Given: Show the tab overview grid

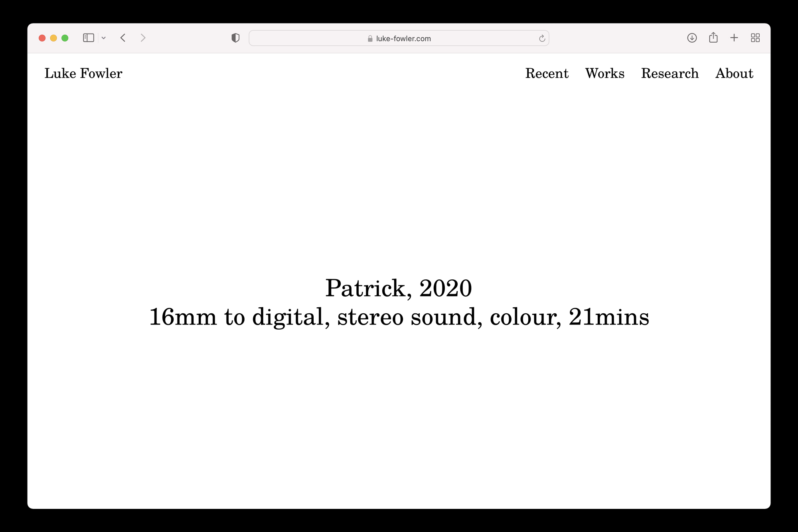Looking at the screenshot, I should tap(755, 38).
